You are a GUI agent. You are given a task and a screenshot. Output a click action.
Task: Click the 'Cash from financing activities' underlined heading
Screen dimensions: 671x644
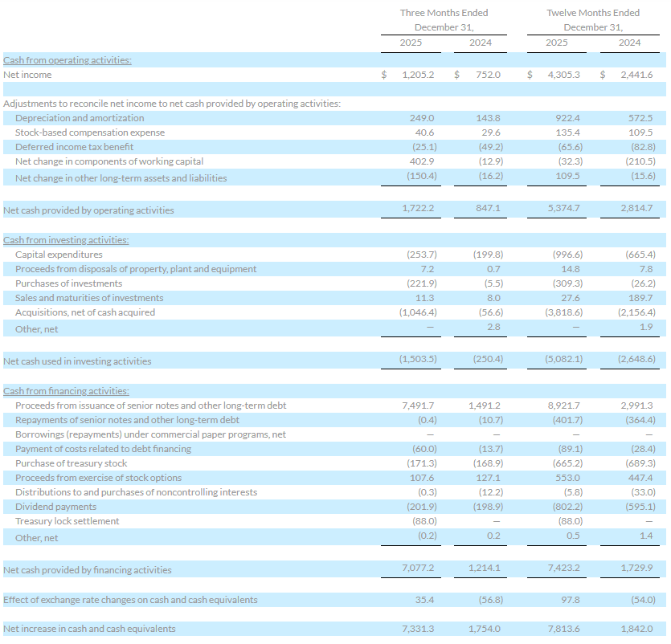(66, 391)
